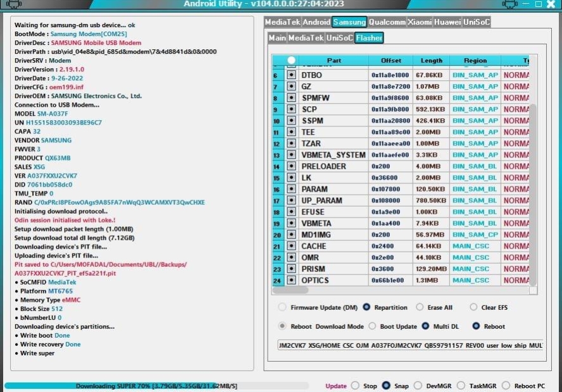The height and width of the screenshot is (392, 562).
Task: Click the VBMETA_SYSTEM part name cell
Action: point(334,155)
